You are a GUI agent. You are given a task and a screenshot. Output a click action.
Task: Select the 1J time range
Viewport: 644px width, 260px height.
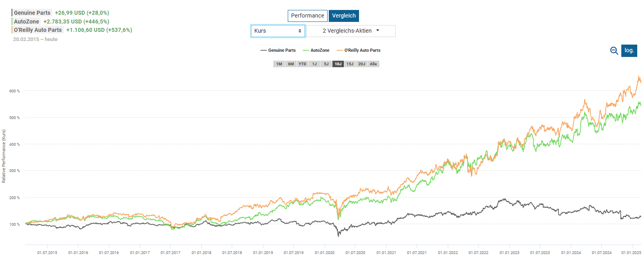[x=314, y=64]
